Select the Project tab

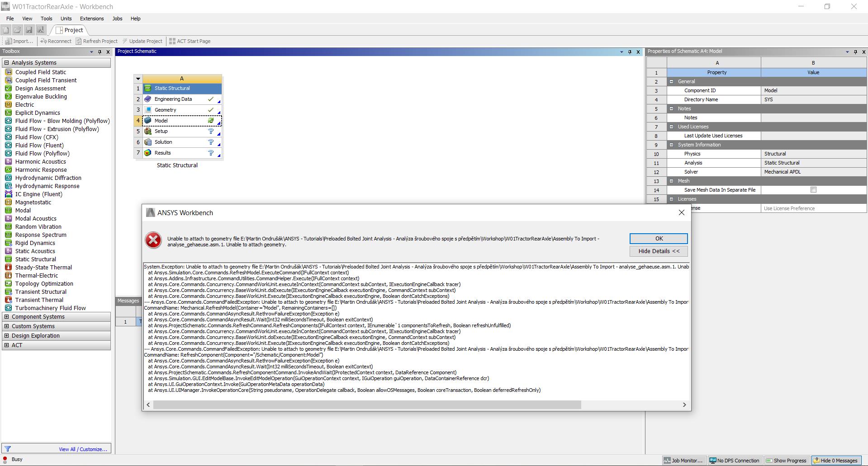click(x=69, y=30)
